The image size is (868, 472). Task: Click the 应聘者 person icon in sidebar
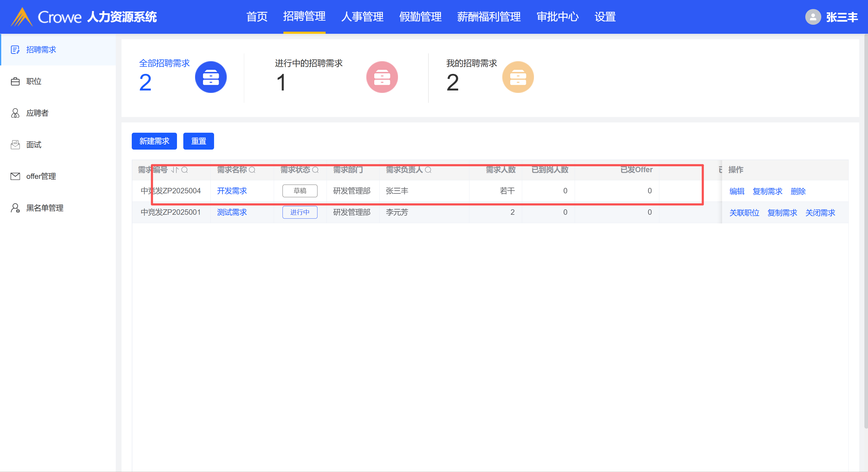pyautogui.click(x=15, y=113)
